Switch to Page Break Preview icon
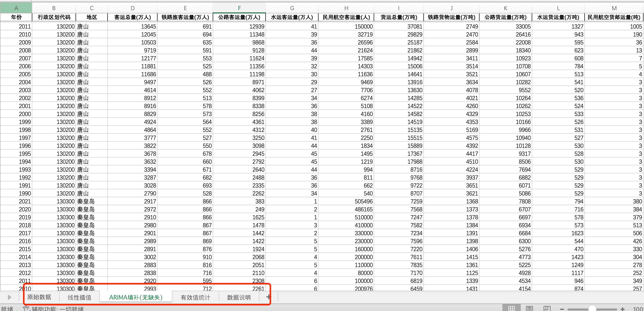The height and width of the screenshot is (311, 644). tap(547, 308)
